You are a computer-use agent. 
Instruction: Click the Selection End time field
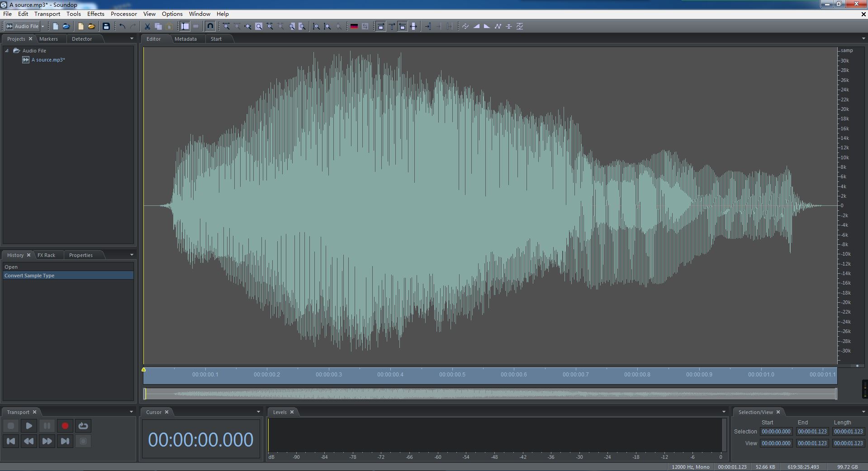click(x=812, y=432)
